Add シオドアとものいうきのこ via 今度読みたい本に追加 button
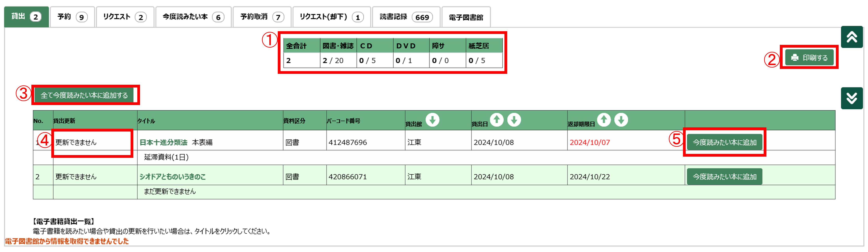Screen dimensions: 868x252 tap(724, 176)
